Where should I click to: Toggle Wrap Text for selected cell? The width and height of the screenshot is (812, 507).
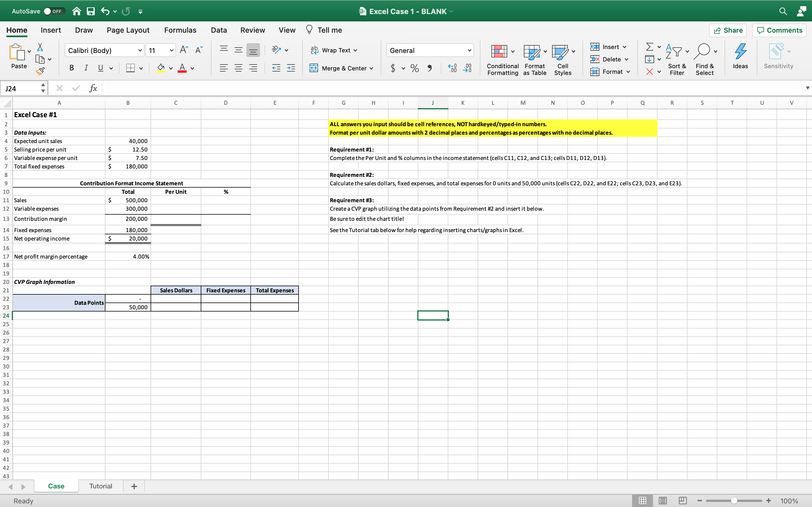(x=334, y=50)
